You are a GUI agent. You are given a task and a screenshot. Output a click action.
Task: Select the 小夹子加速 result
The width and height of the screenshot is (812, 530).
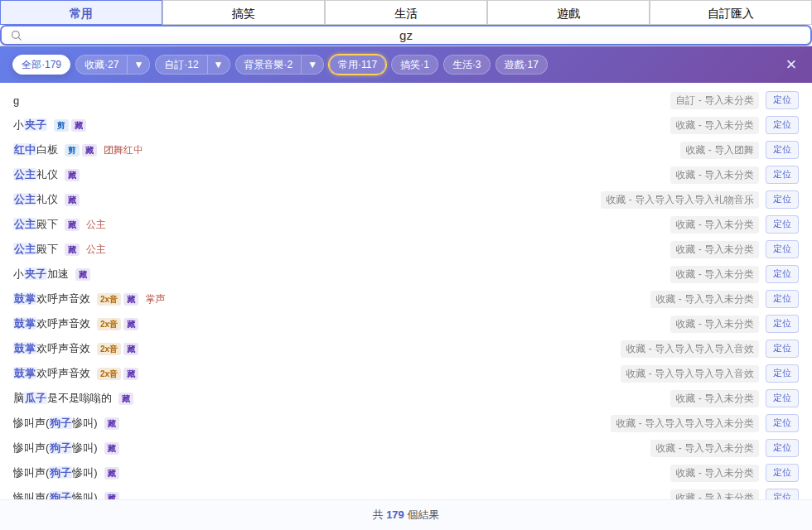coord(41,274)
